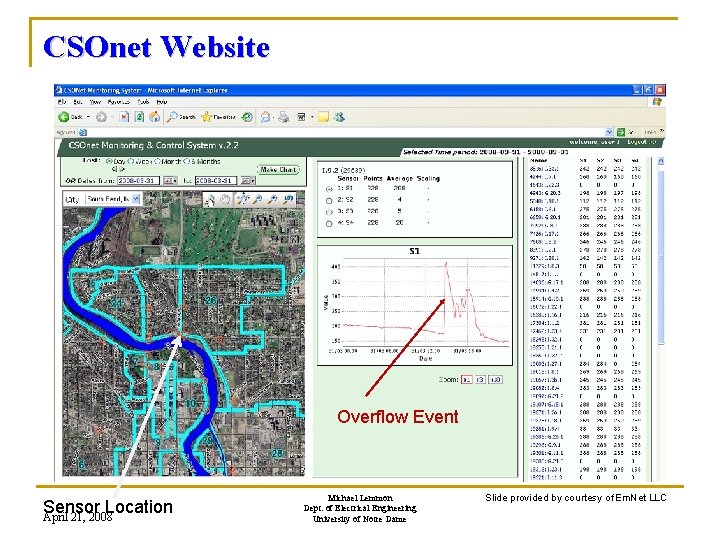The width and height of the screenshot is (720, 540).
Task: Open the Search magnifier in IE toolbar
Action: 173,117
